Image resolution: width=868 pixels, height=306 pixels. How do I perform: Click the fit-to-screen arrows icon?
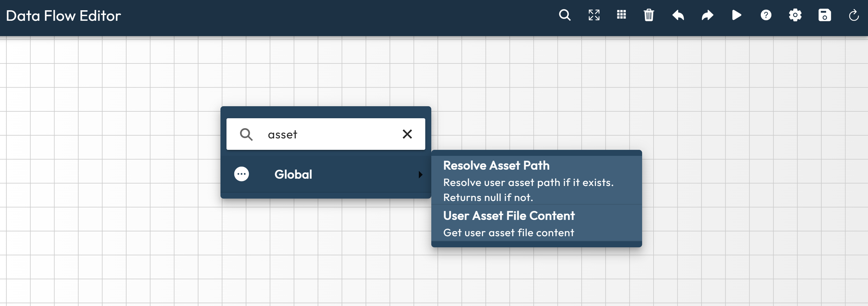(x=594, y=15)
